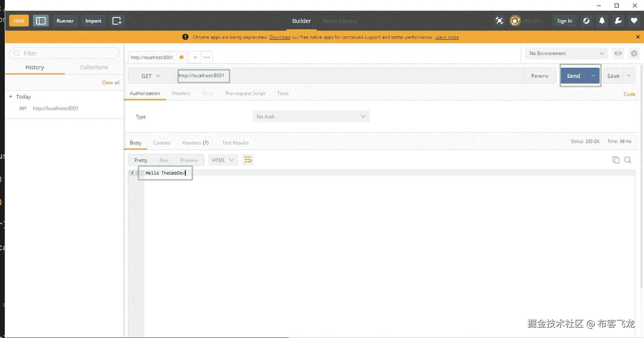The width and height of the screenshot is (644, 338).
Task: Open the No Environment dropdown
Action: (x=567, y=53)
